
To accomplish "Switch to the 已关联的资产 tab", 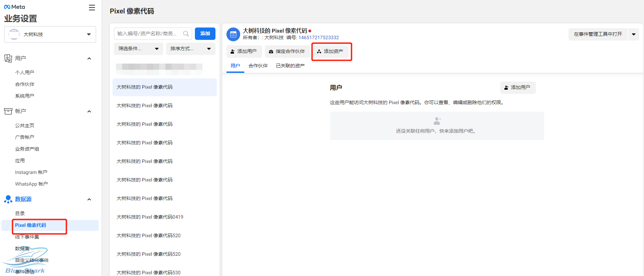I will coord(290,66).
